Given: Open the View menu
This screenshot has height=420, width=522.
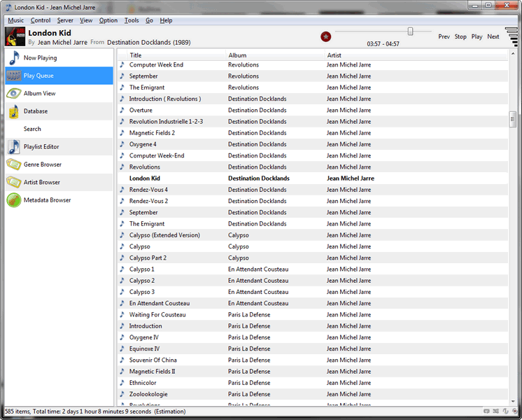Looking at the screenshot, I should click(x=86, y=20).
